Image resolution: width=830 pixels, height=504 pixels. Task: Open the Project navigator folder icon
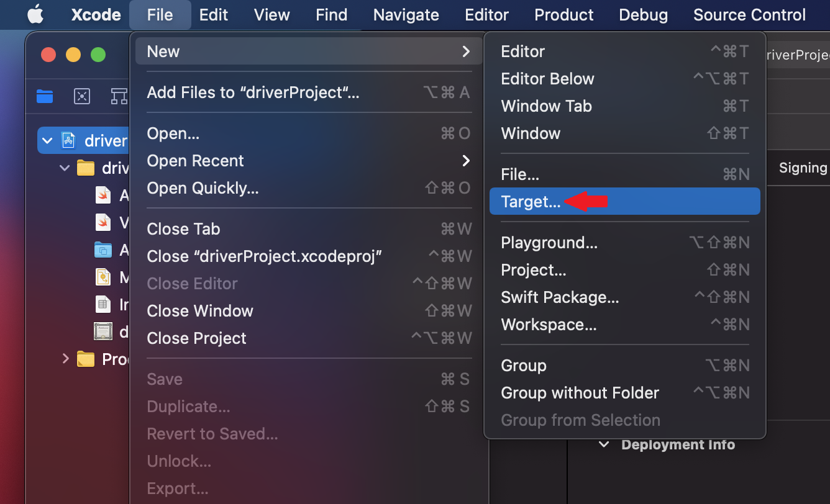point(45,96)
